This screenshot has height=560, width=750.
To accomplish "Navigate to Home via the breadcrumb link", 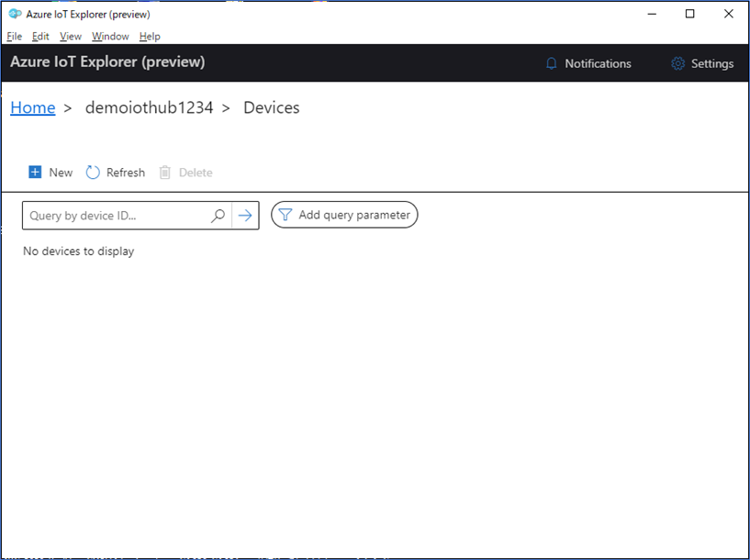I will tap(32, 107).
